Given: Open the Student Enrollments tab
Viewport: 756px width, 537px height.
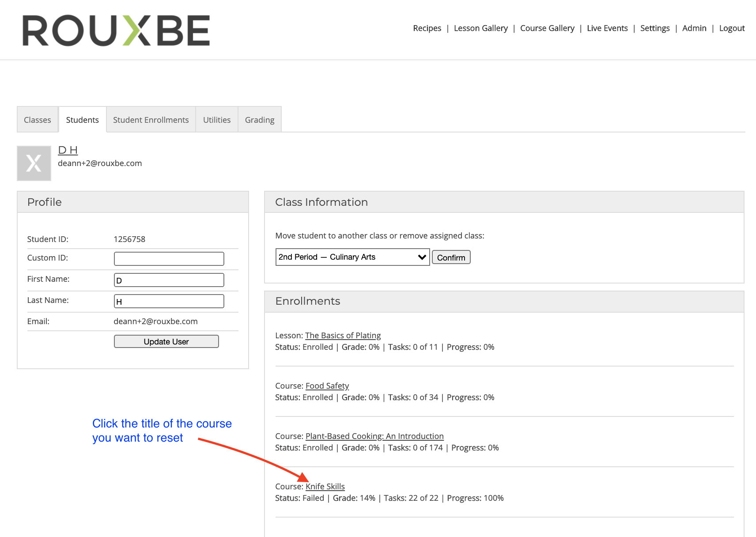Looking at the screenshot, I should (151, 120).
